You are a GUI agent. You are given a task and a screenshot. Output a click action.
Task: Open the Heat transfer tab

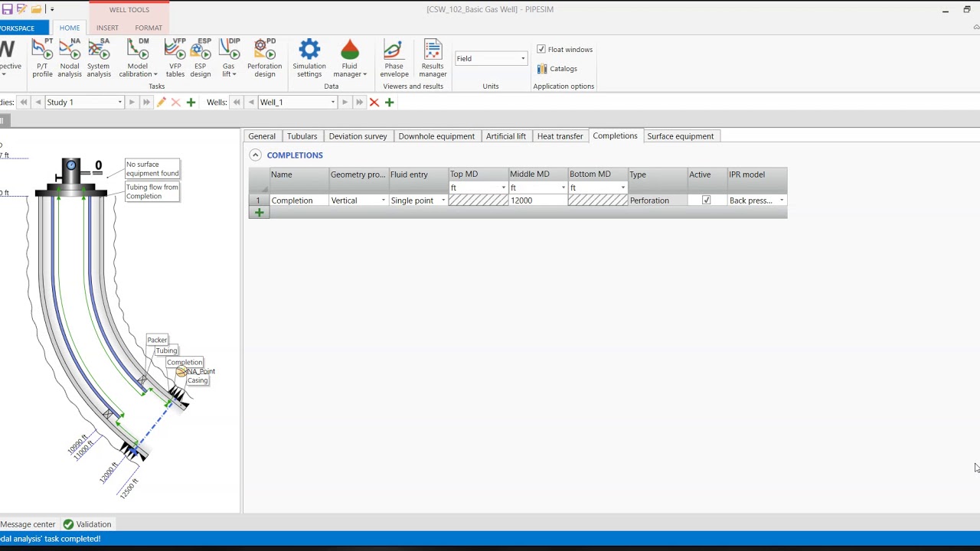click(560, 136)
